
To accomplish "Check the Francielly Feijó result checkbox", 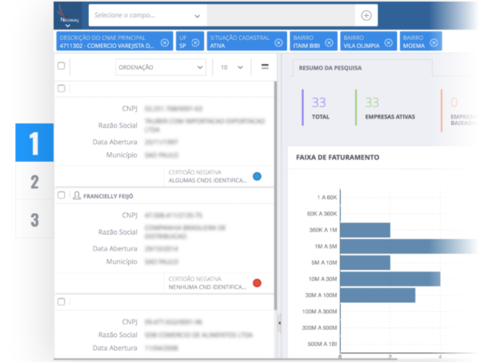I will (61, 195).
